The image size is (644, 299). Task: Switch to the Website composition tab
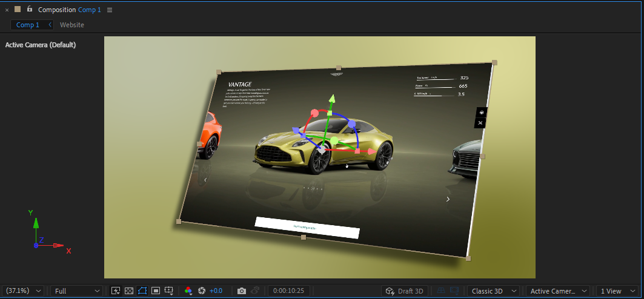click(x=72, y=25)
